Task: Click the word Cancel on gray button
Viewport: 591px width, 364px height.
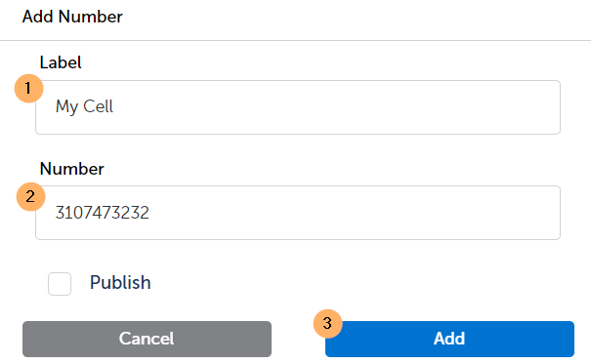Action: click(x=147, y=339)
